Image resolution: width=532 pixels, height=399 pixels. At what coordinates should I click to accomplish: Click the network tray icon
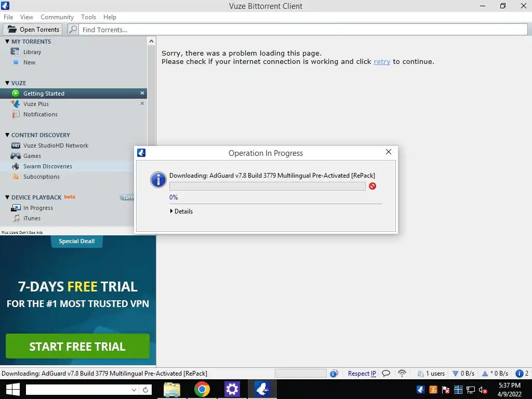point(471,390)
